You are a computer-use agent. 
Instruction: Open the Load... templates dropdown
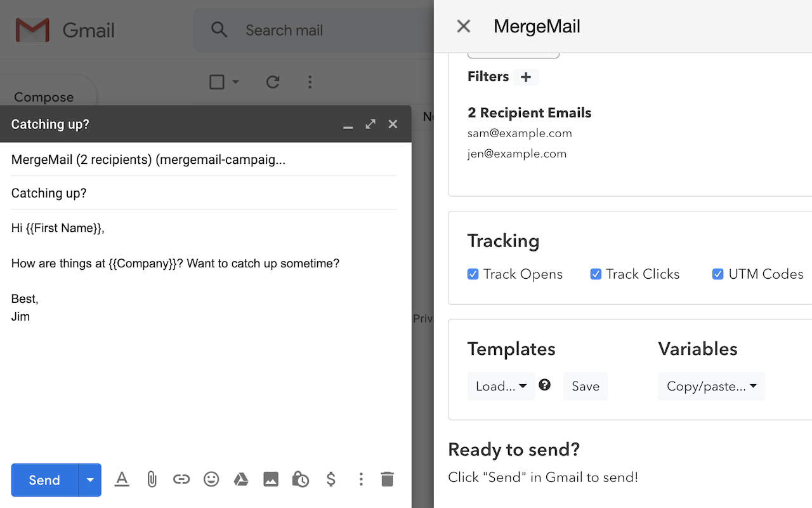(x=501, y=386)
